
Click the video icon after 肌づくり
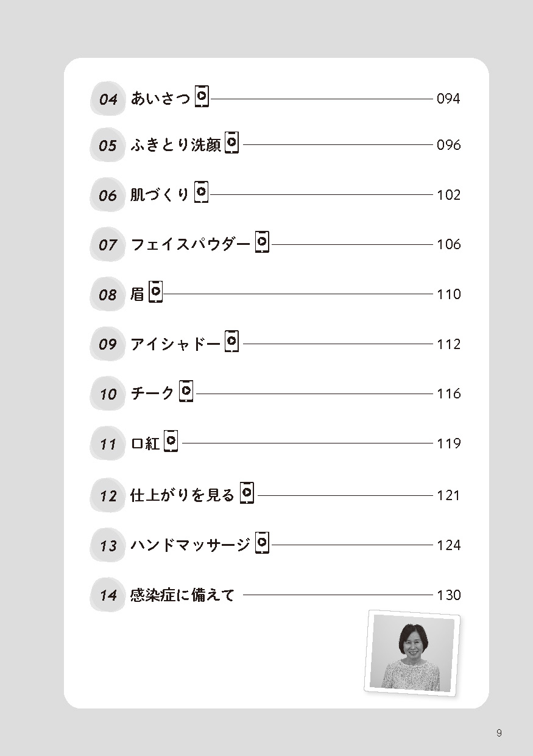point(201,193)
